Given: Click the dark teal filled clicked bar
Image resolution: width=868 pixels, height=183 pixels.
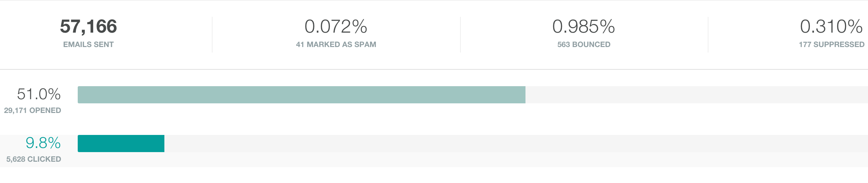Looking at the screenshot, I should (x=121, y=144).
